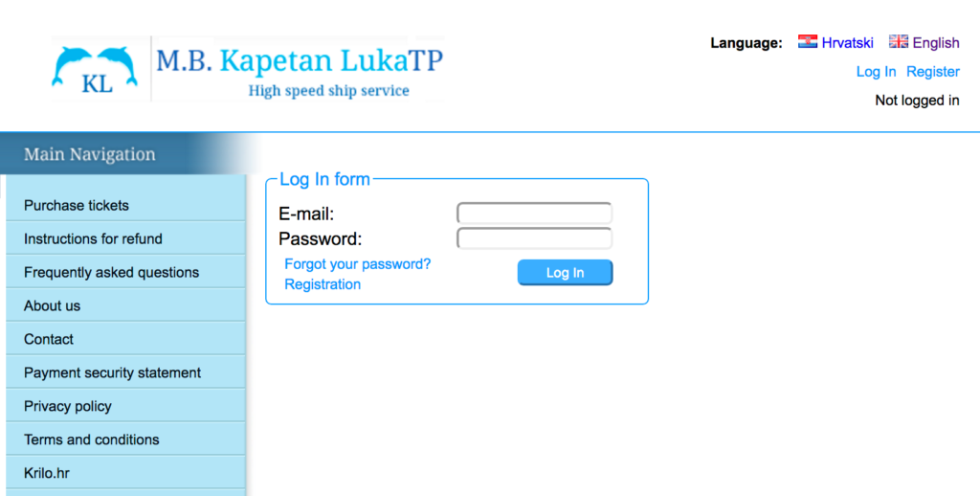Focus the Password input field
980x496 pixels.
click(534, 238)
